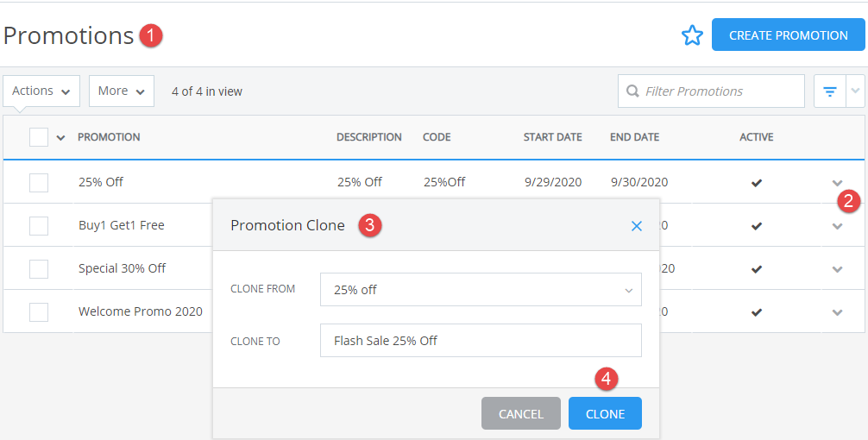Image resolution: width=868 pixels, height=440 pixels.
Task: Open the Welcome Promo 2020 promotion name
Action: point(140,311)
